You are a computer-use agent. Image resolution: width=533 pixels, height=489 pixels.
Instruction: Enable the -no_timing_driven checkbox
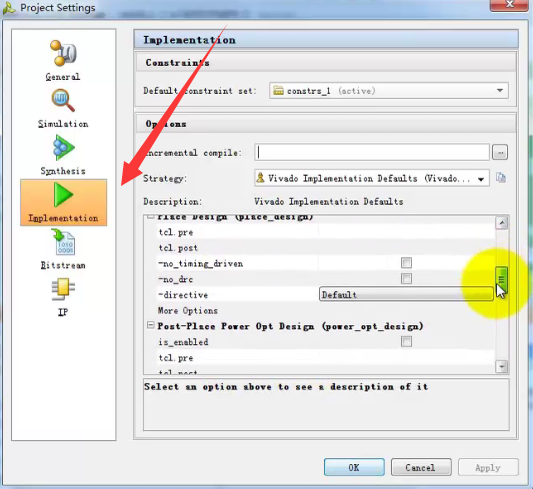[x=406, y=263]
